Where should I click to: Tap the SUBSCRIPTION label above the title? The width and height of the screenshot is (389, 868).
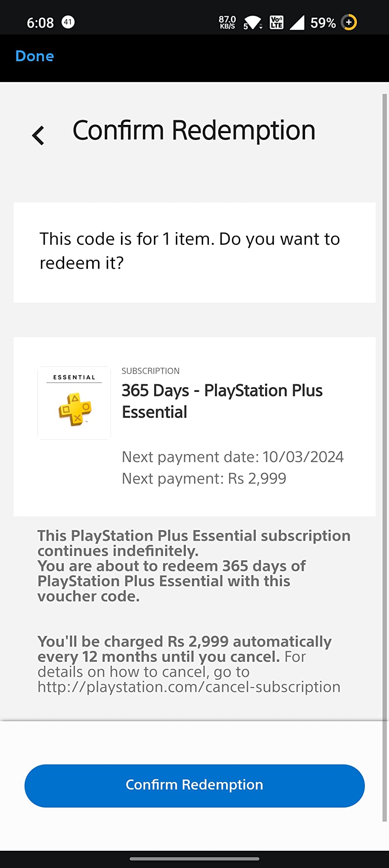[x=151, y=371]
